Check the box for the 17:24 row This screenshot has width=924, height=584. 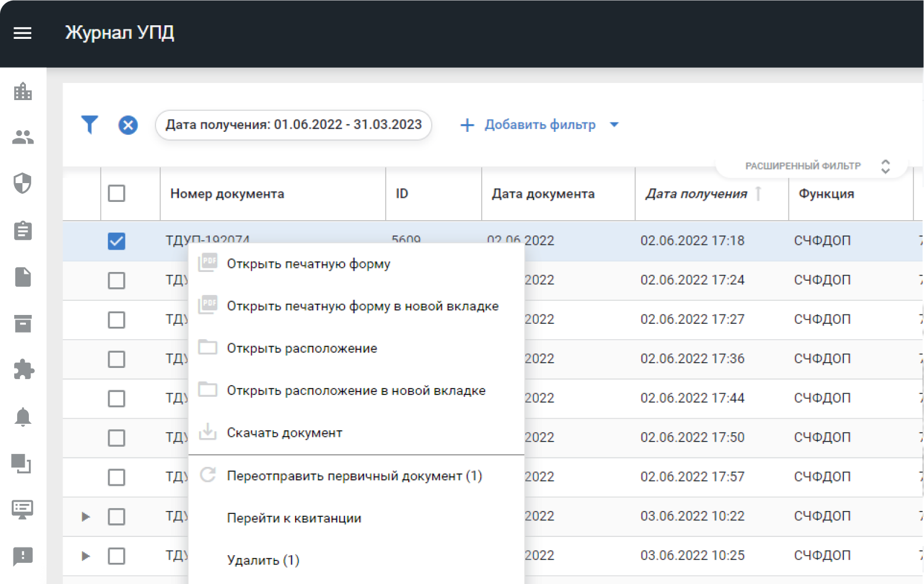(117, 280)
